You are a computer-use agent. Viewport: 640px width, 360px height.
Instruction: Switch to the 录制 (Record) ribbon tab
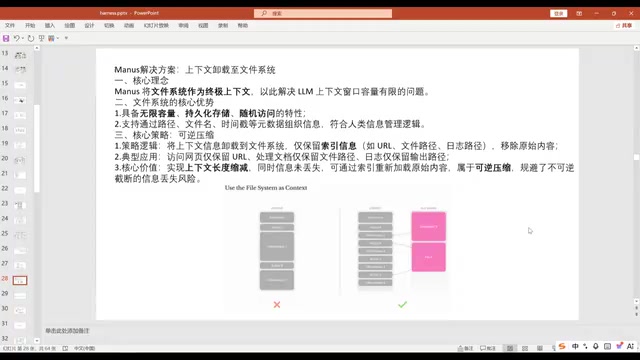223,25
